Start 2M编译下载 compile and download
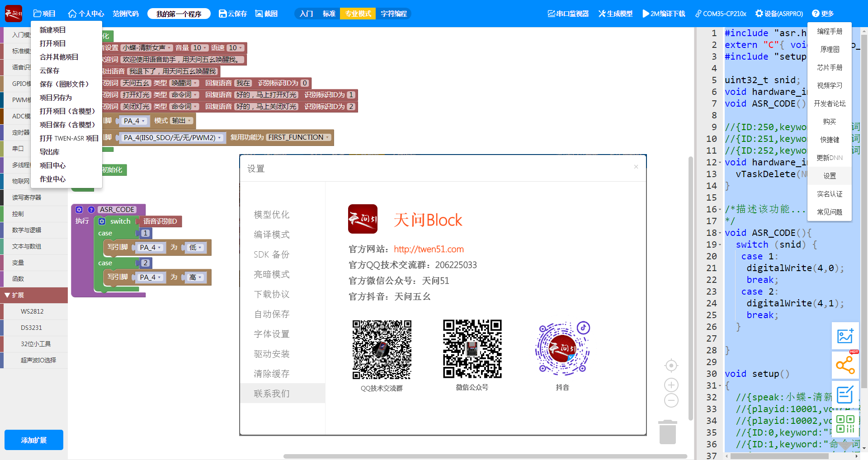This screenshot has height=460, width=868. point(663,14)
